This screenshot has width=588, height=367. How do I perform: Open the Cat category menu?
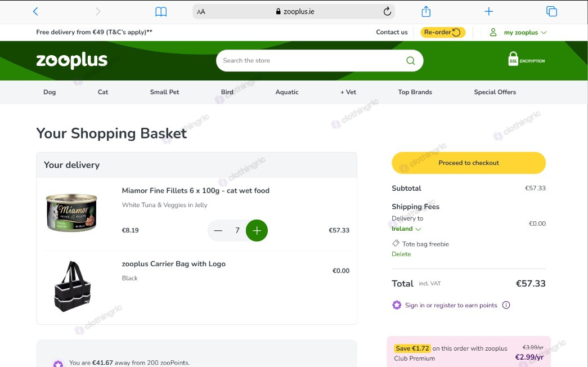point(103,92)
